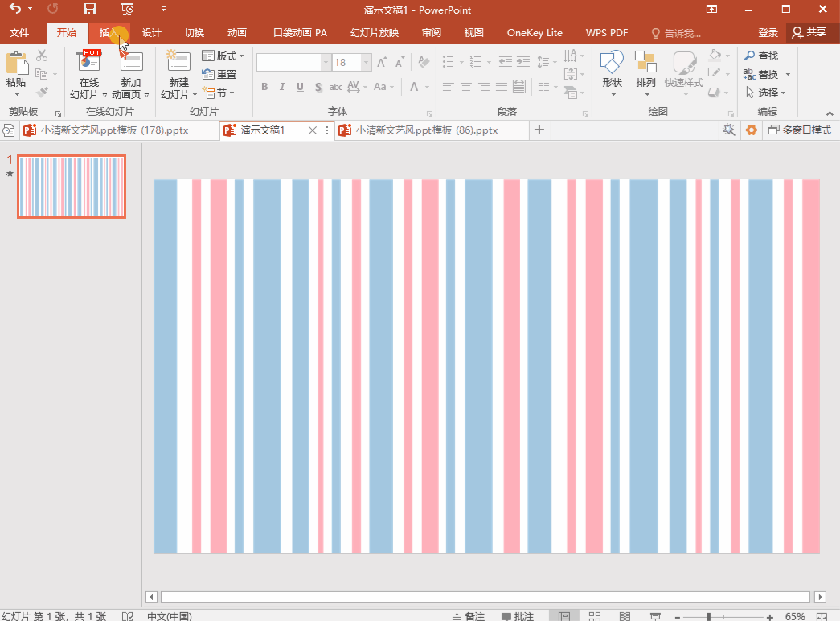
Task: Click 查找 find magnifier
Action: 760,56
